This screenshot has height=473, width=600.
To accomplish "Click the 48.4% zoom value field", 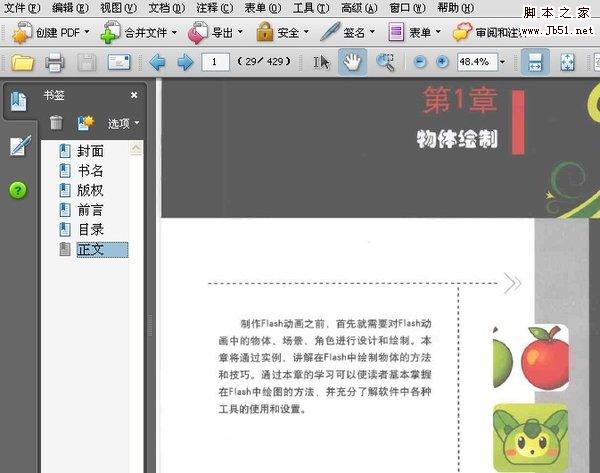I will pos(477,62).
